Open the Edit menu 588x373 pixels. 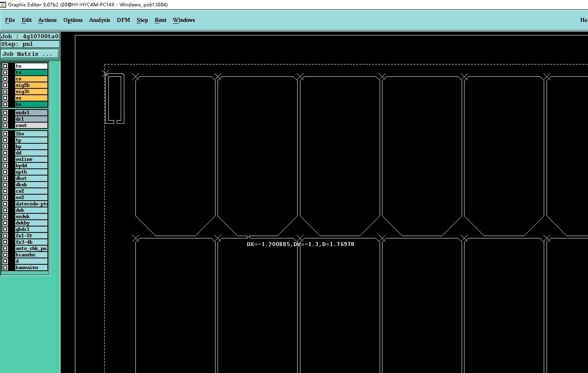point(27,20)
